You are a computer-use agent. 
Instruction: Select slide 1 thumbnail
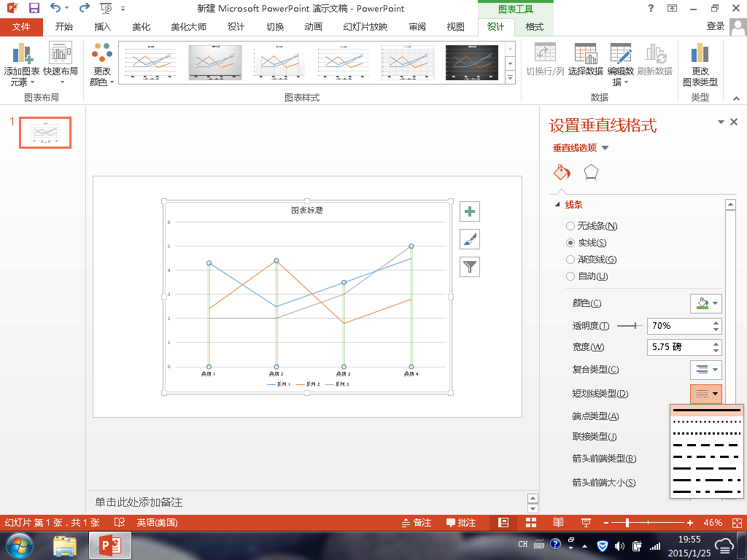[x=45, y=133]
